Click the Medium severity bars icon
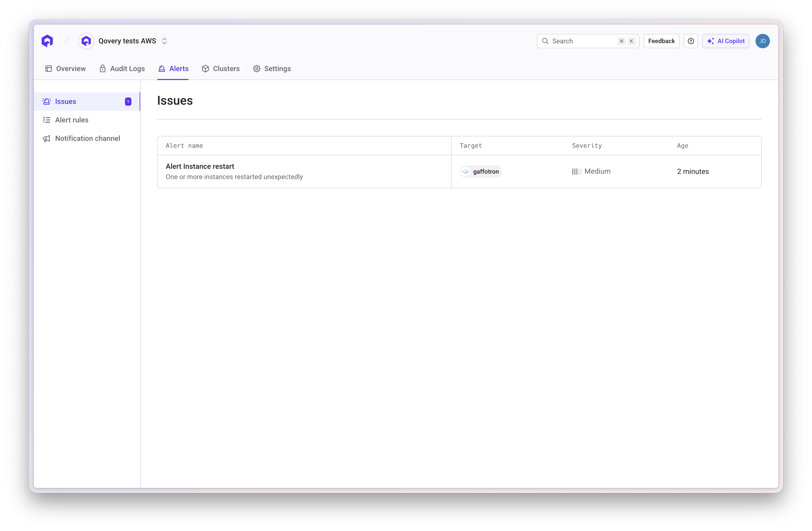Image resolution: width=812 pixels, height=531 pixels. coord(577,172)
